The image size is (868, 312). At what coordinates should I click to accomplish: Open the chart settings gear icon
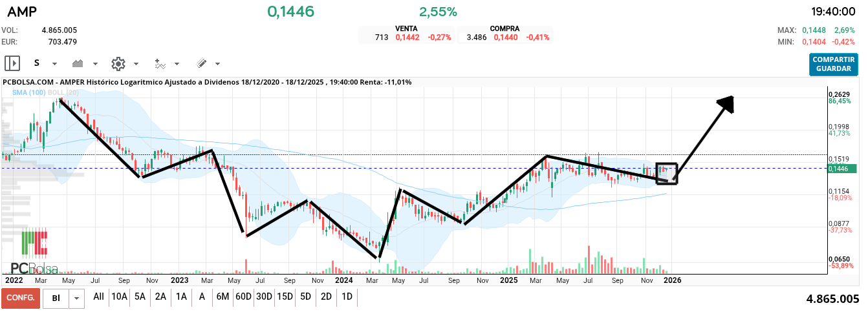[x=118, y=63]
